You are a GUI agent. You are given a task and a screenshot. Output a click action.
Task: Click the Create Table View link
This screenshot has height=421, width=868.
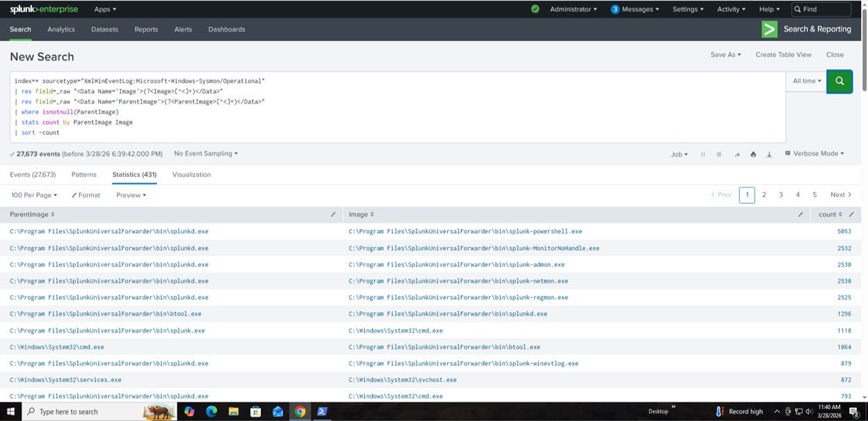tap(783, 54)
